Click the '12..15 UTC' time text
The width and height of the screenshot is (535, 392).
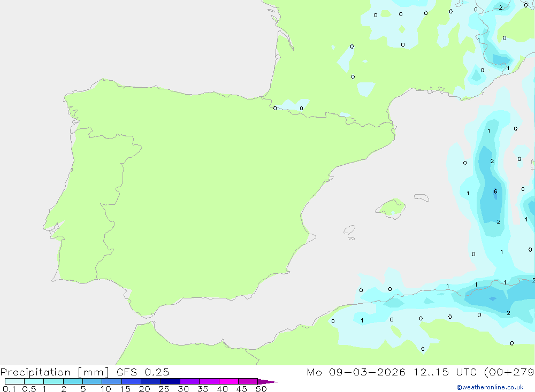pyautogui.click(x=445, y=372)
